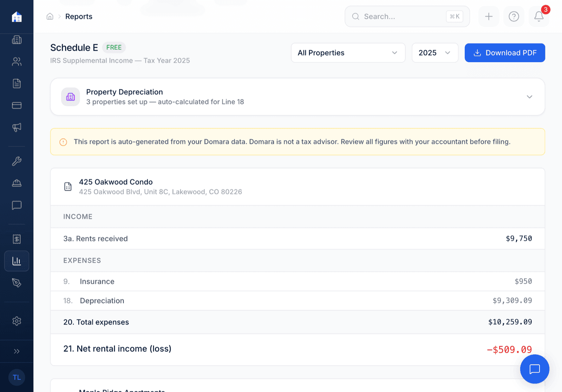The height and width of the screenshot is (392, 562).
Task: Click the help question mark icon
Action: click(514, 17)
